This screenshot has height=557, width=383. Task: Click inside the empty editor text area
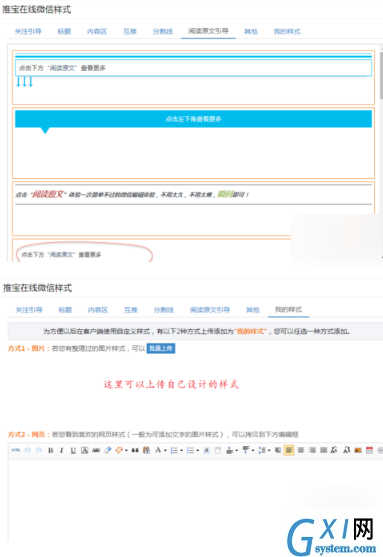pyautogui.click(x=195, y=501)
